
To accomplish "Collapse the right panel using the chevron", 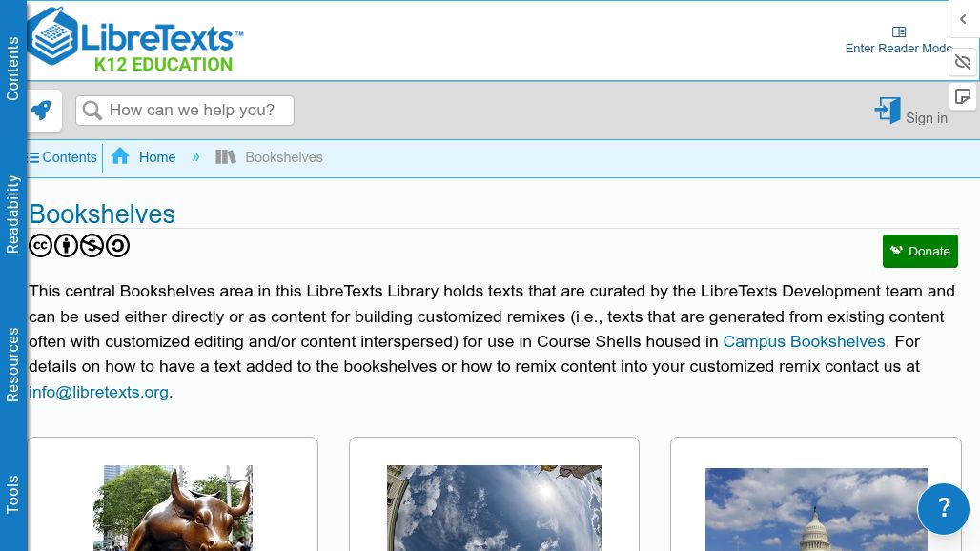I will tap(962, 19).
